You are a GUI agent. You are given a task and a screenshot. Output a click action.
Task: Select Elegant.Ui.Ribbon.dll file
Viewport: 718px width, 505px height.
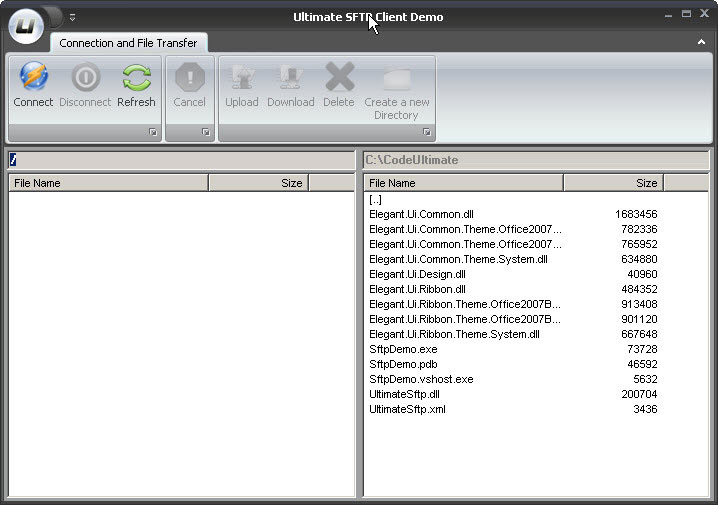(417, 289)
